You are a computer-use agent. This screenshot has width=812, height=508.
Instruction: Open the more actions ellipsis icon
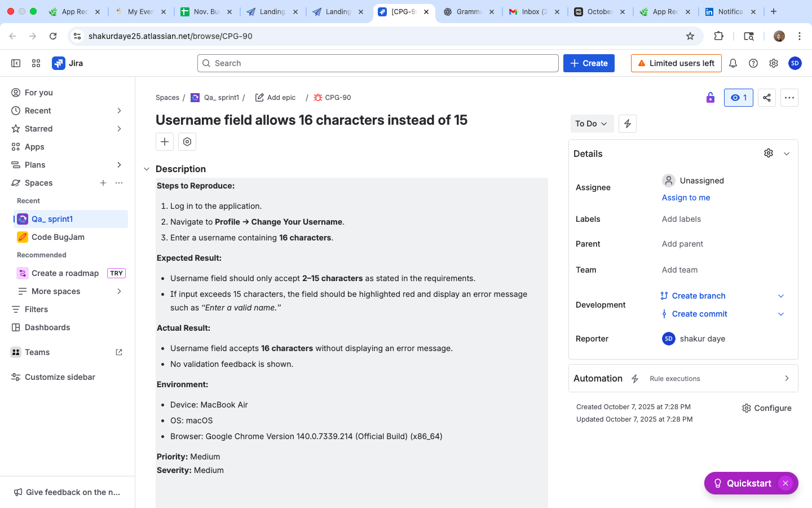pyautogui.click(x=789, y=97)
